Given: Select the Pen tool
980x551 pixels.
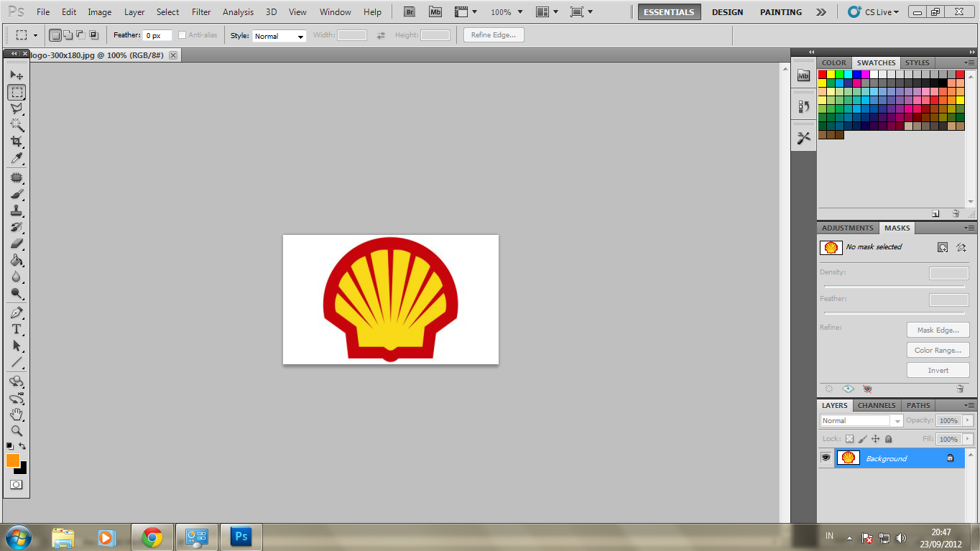Looking at the screenshot, I should pos(17,312).
